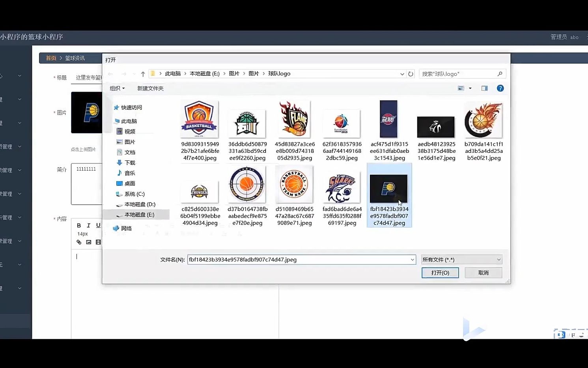Viewport: 588px width, 368px height.
Task: Click 此电脑 in the address breadcrumb
Action: click(173, 74)
